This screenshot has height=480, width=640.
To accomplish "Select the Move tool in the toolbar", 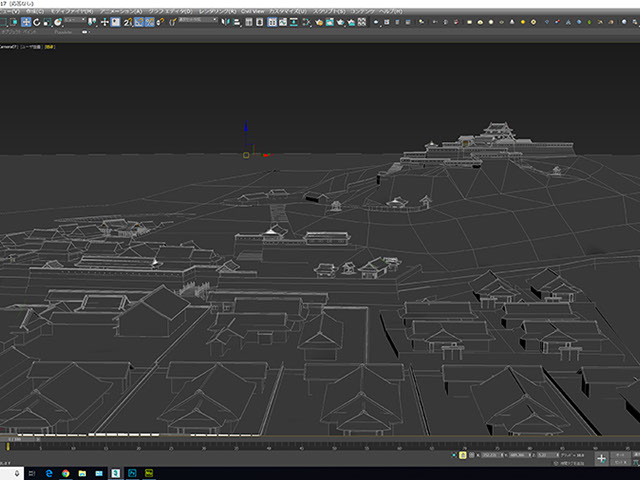I will point(27,21).
